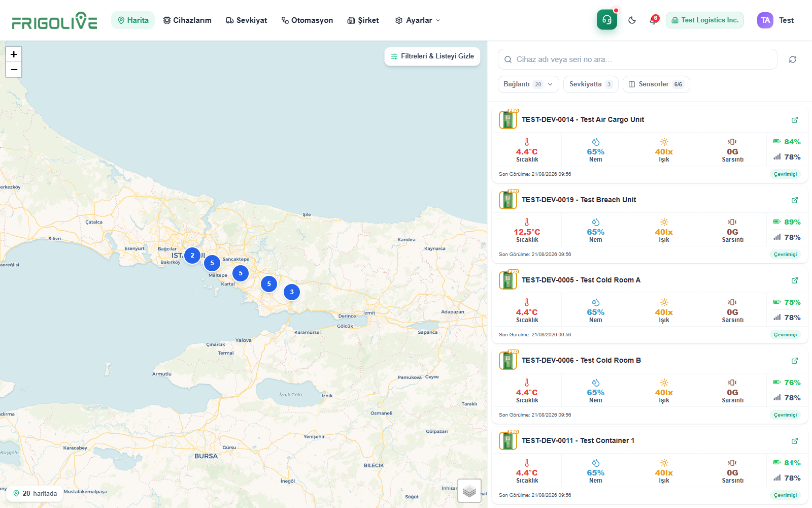This screenshot has width=812, height=508.
Task: Open TEST-DEV-0005 external link icon
Action: click(x=795, y=280)
